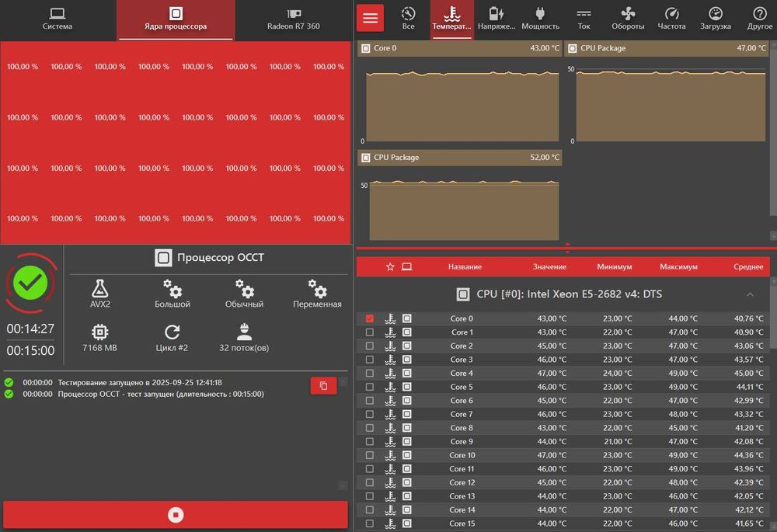Image resolution: width=777 pixels, height=532 pixels.
Task: Copy the test log to clipboard
Action: (323, 385)
